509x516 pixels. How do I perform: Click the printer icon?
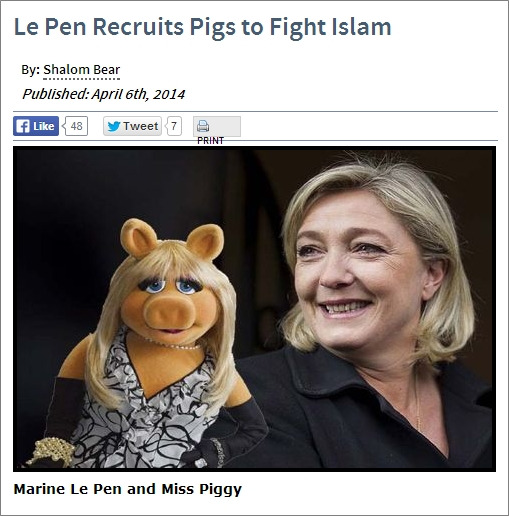[x=203, y=126]
